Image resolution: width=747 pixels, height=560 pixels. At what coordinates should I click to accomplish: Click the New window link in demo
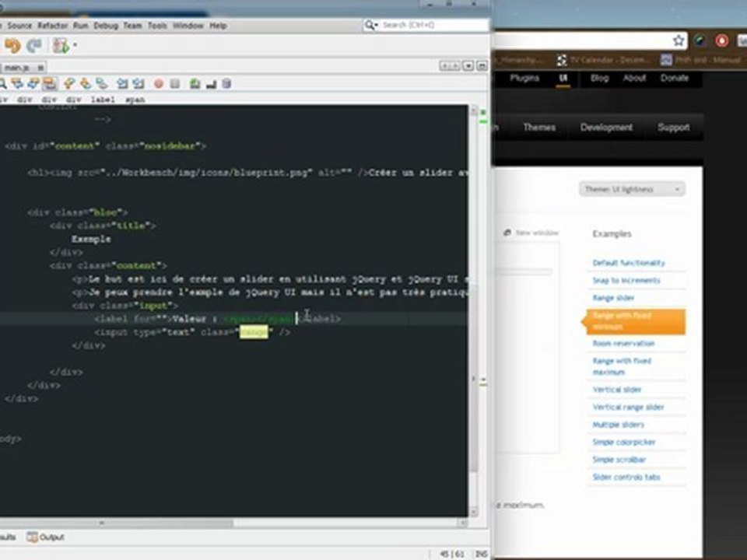click(x=531, y=233)
